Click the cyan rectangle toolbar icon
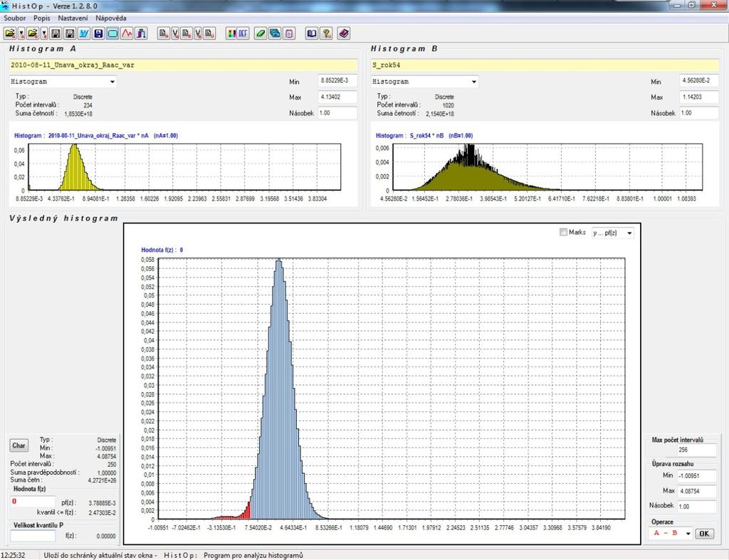The width and height of the screenshot is (729, 560). coord(112,33)
